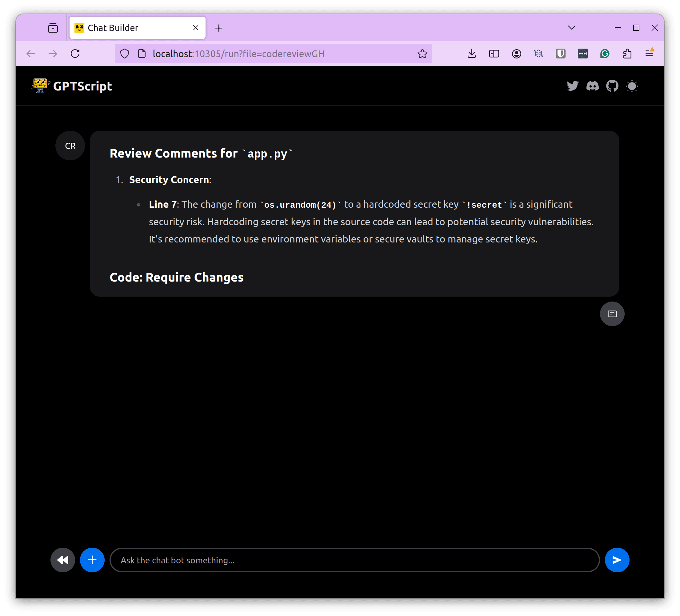680x616 pixels.
Task: Open the Twitter link icon
Action: (572, 86)
